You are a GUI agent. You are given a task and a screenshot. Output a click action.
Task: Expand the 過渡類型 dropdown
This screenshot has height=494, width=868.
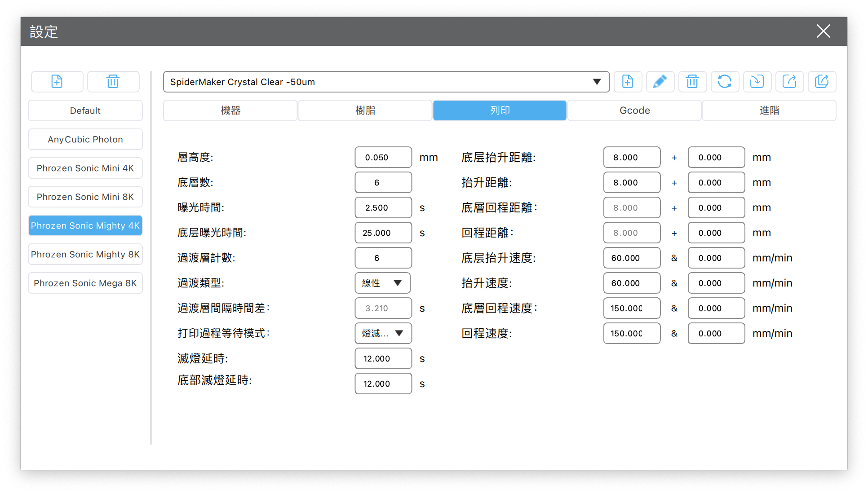coord(382,283)
